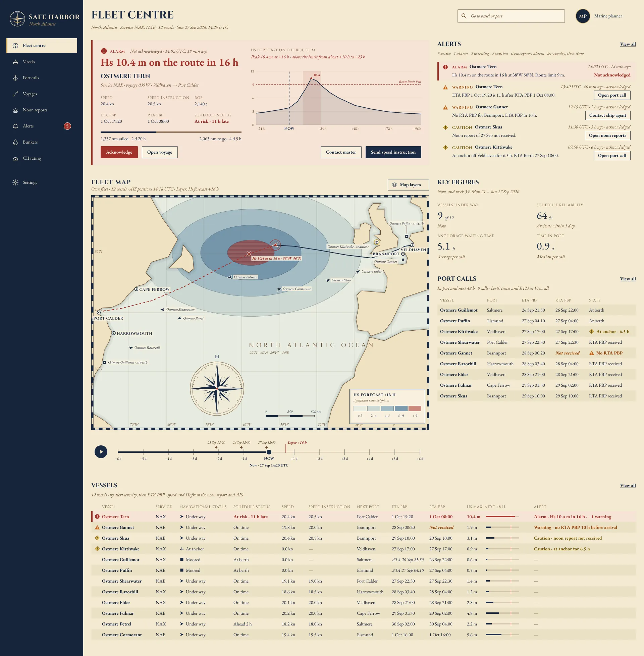Screen dimensions: 644x656
Task: Click the Send speed instruction button
Action: coord(393,152)
